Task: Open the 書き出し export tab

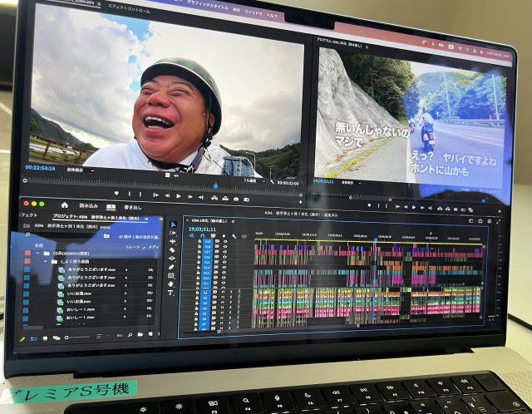Action: [133, 207]
